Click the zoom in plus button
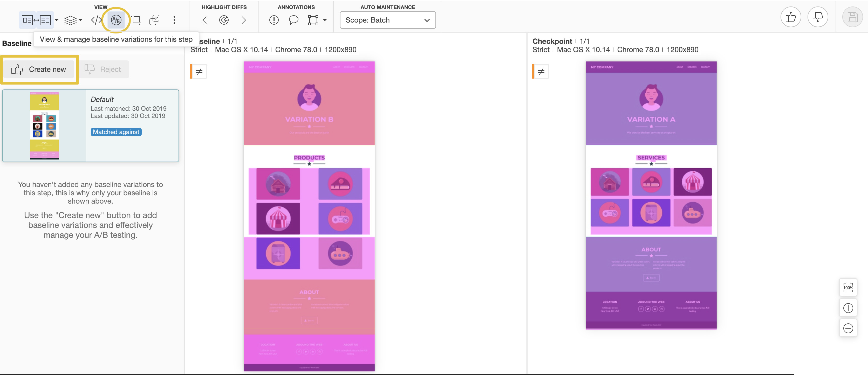868x375 pixels. pos(848,308)
